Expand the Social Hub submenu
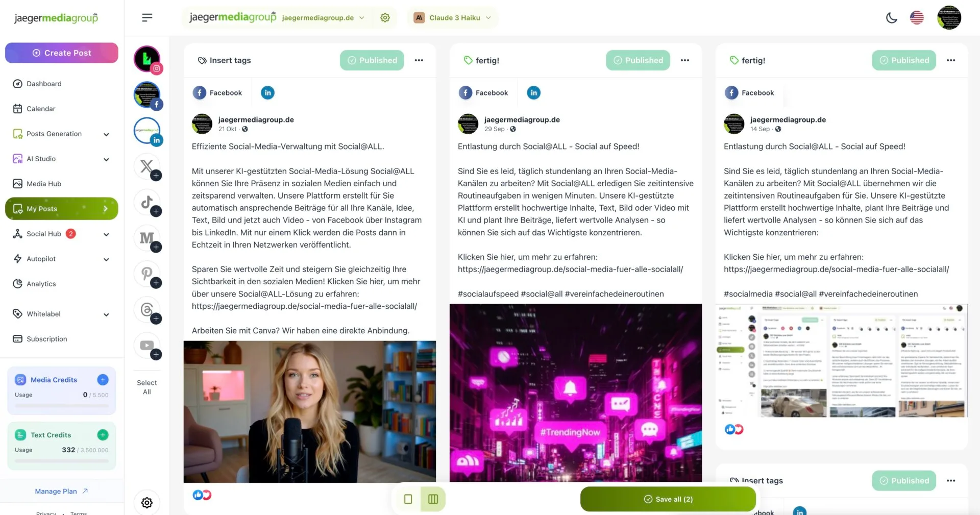Viewport: 980px width, 515px height. 106,234
